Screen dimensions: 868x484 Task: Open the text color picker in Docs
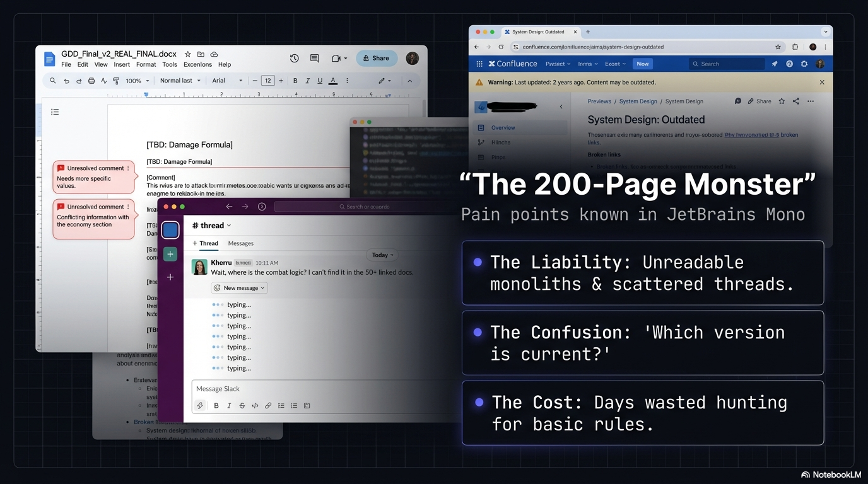[334, 81]
